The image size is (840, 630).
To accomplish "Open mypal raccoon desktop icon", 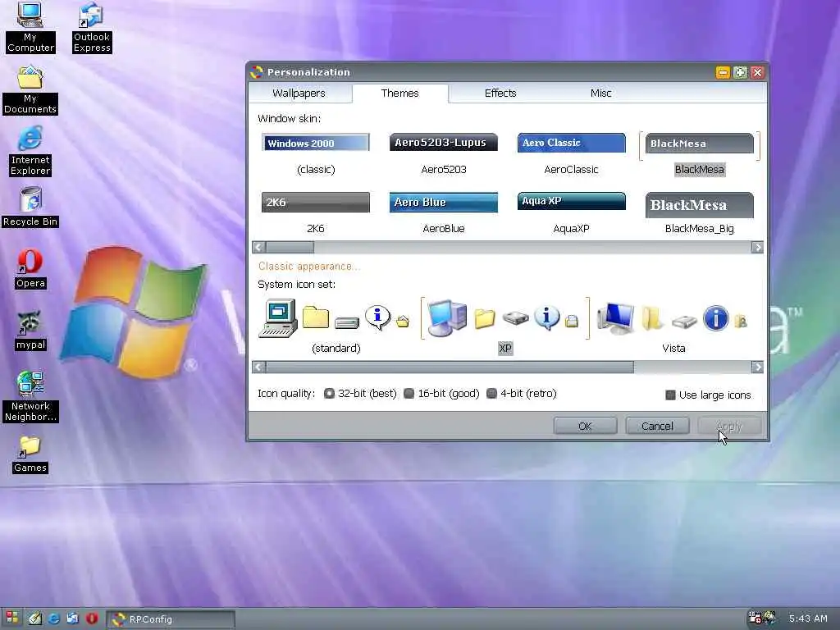I will coord(30,331).
